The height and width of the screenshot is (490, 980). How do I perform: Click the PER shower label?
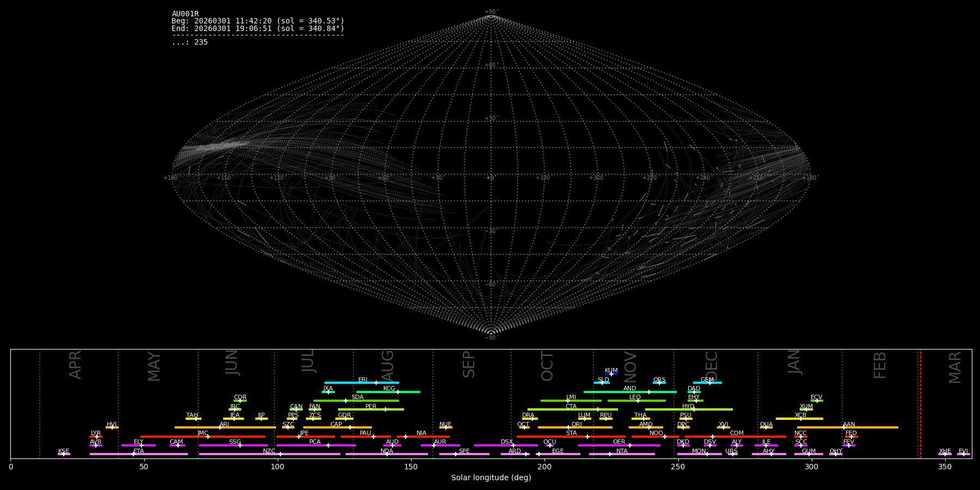pyautogui.click(x=371, y=407)
